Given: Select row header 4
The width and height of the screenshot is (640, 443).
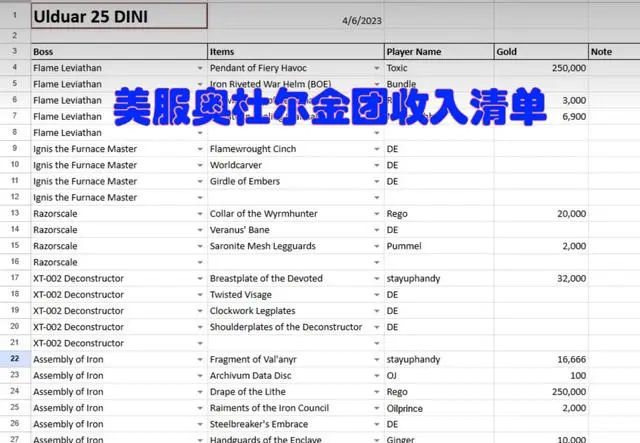Looking at the screenshot, I should (15, 68).
